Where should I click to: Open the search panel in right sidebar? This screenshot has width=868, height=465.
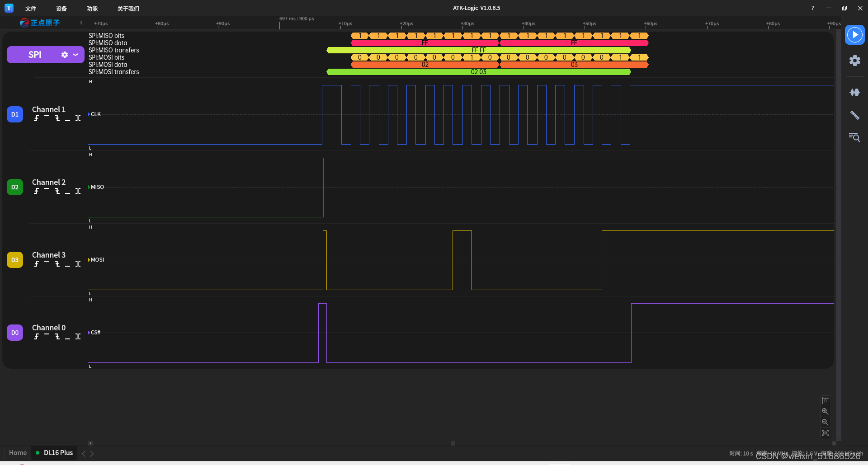tap(854, 137)
